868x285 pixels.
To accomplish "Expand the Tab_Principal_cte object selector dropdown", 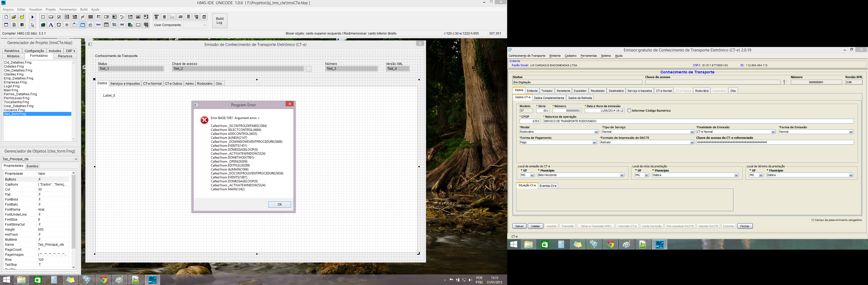I will pos(76,159).
